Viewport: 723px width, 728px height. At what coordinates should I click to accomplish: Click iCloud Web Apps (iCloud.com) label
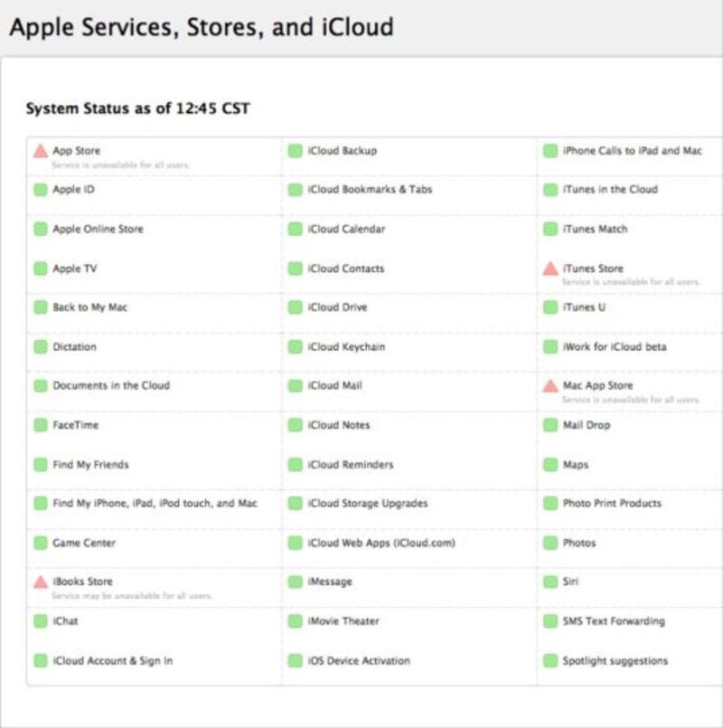pos(381,543)
